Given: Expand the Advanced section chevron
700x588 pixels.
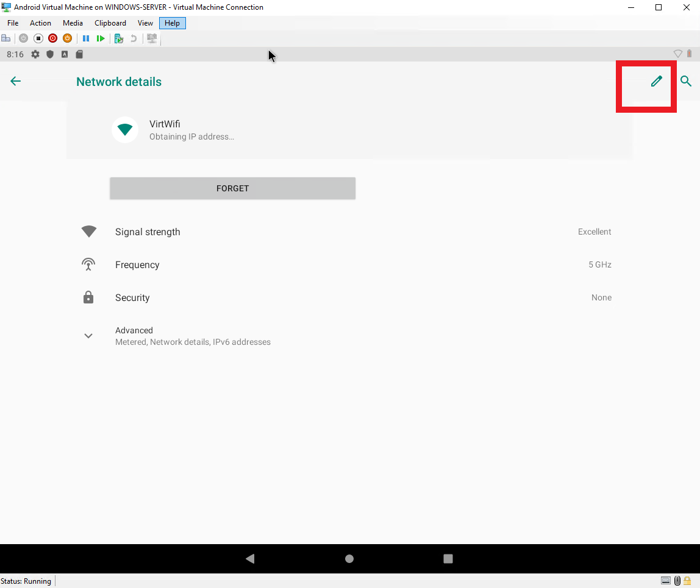Looking at the screenshot, I should click(x=88, y=336).
